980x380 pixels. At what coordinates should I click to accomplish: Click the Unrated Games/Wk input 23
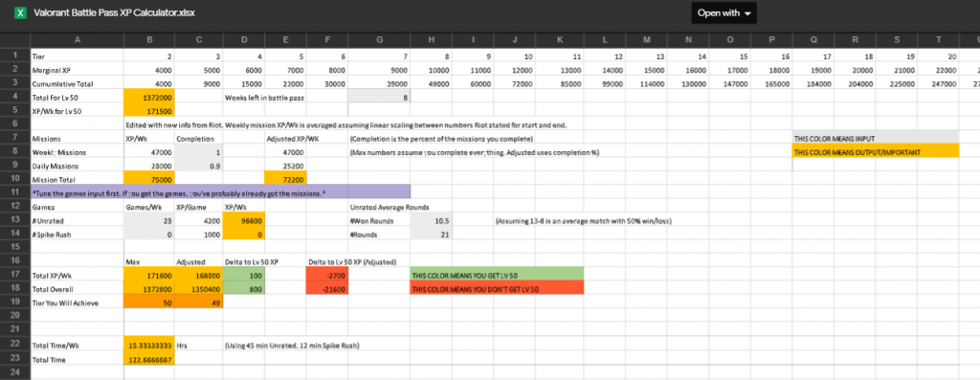click(148, 220)
